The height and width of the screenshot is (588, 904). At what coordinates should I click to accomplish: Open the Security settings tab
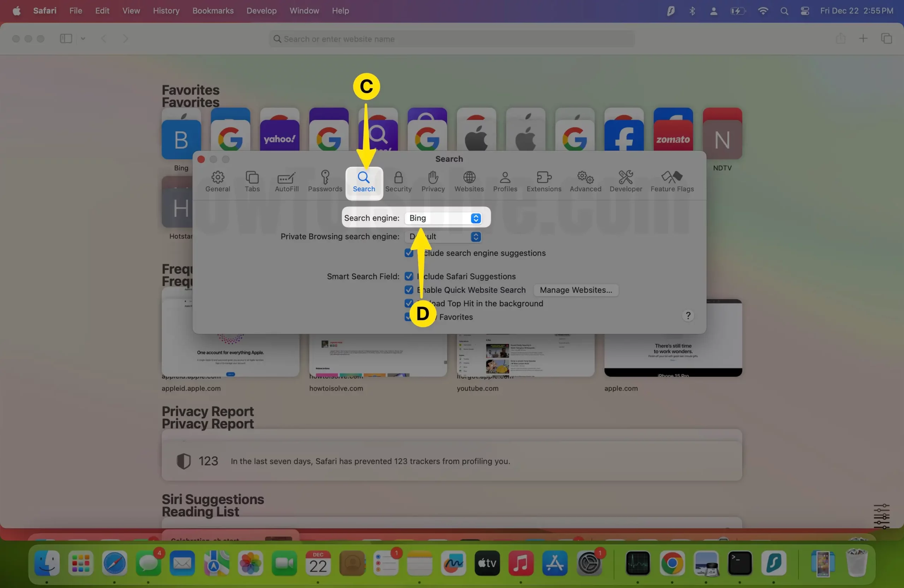pyautogui.click(x=398, y=182)
